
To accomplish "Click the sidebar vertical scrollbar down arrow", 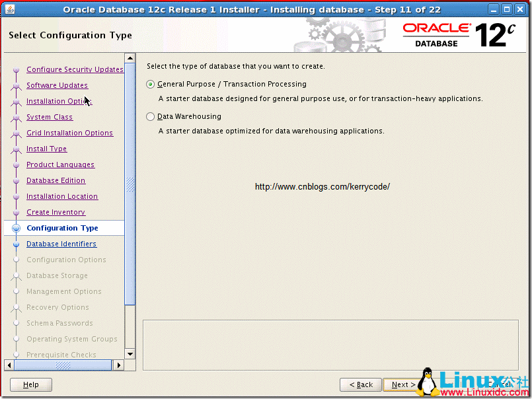I will click(130, 354).
